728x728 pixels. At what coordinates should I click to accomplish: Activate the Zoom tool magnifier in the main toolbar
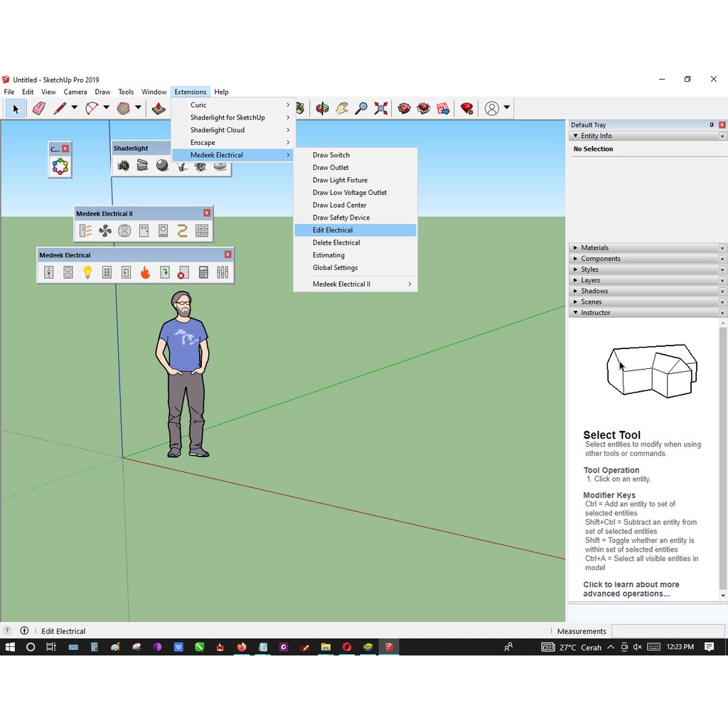360,108
